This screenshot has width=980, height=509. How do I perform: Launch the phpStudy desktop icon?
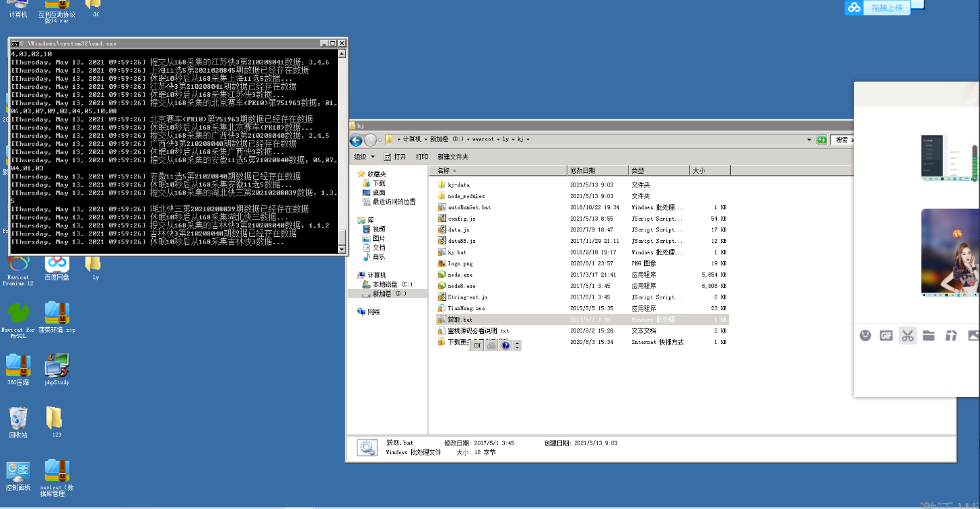[x=57, y=369]
